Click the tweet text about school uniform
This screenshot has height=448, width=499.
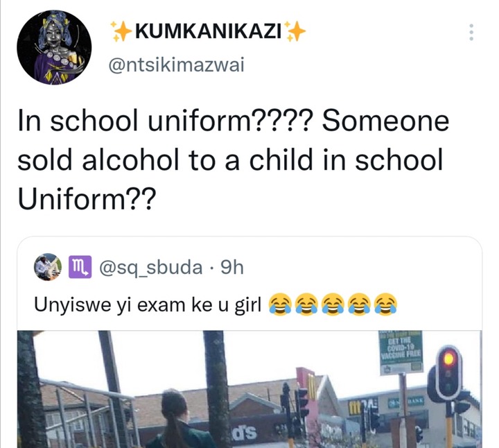coord(234,160)
